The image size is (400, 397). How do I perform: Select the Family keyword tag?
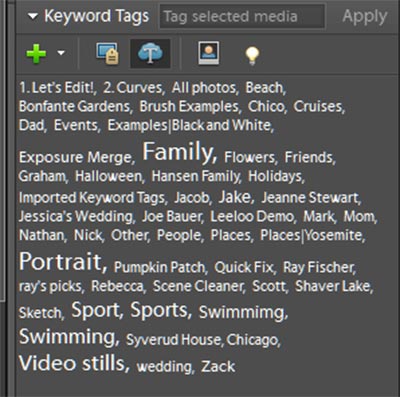pos(179,152)
